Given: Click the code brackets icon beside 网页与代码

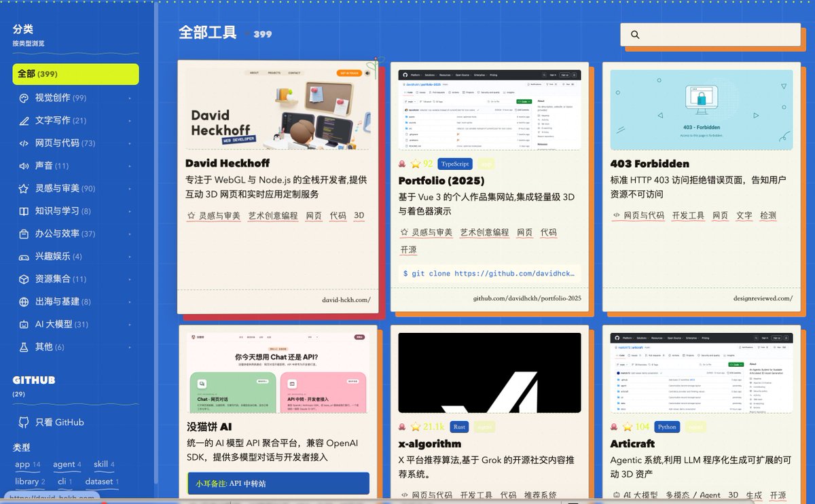Looking at the screenshot, I should tap(24, 143).
